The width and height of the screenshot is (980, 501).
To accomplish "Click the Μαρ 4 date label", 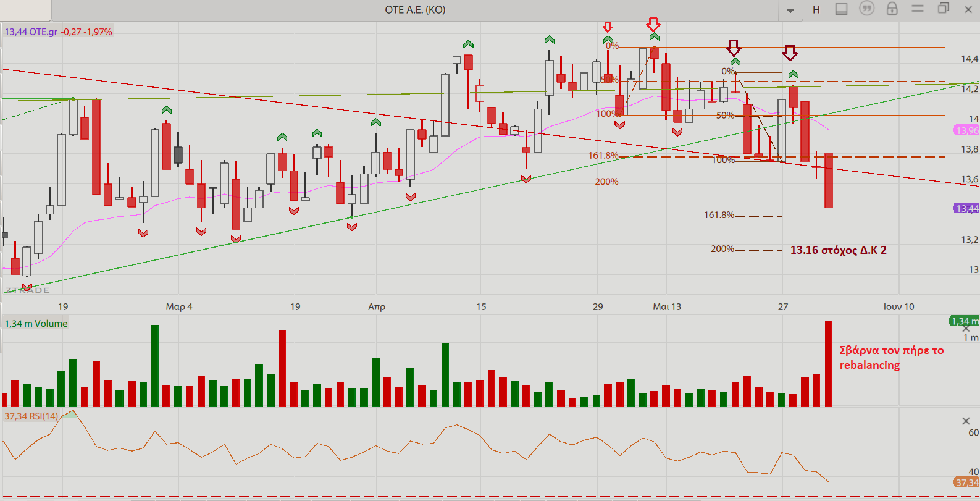I will pos(179,307).
